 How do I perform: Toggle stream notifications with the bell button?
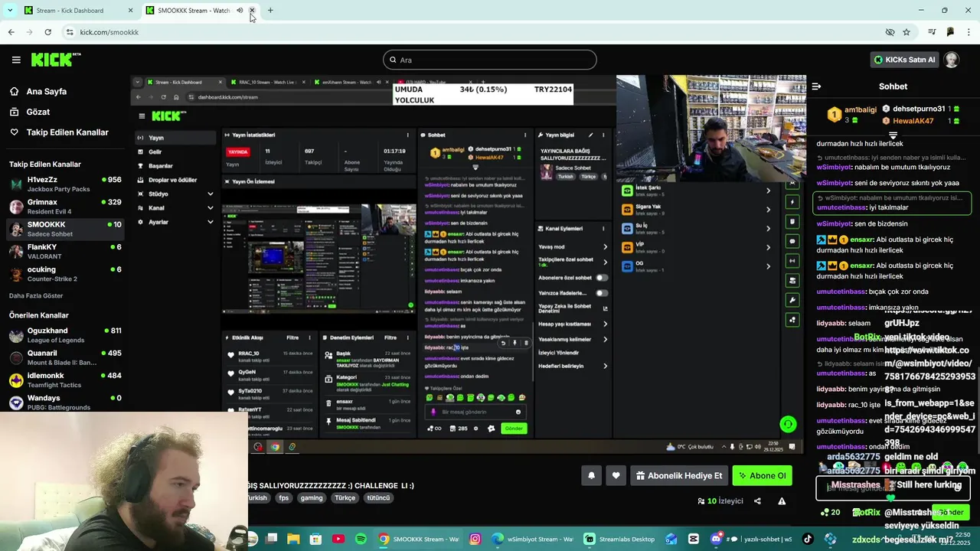[x=591, y=475]
